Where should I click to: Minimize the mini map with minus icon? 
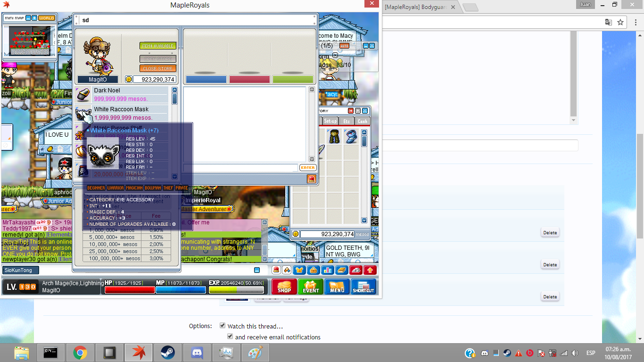[x=28, y=18]
